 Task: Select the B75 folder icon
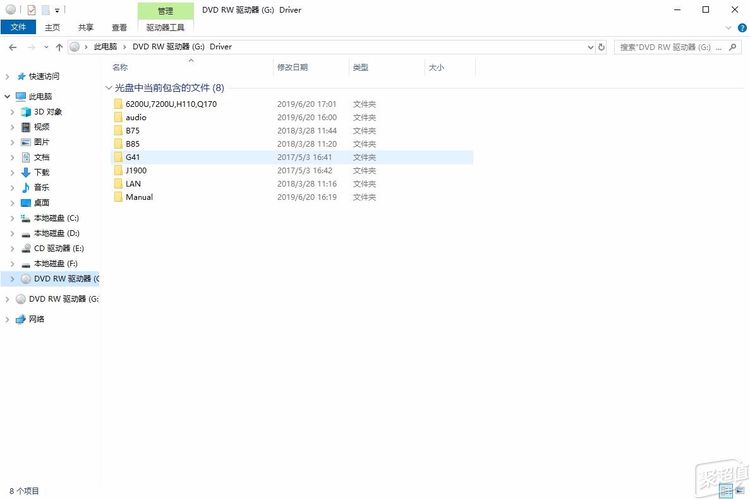pos(118,131)
